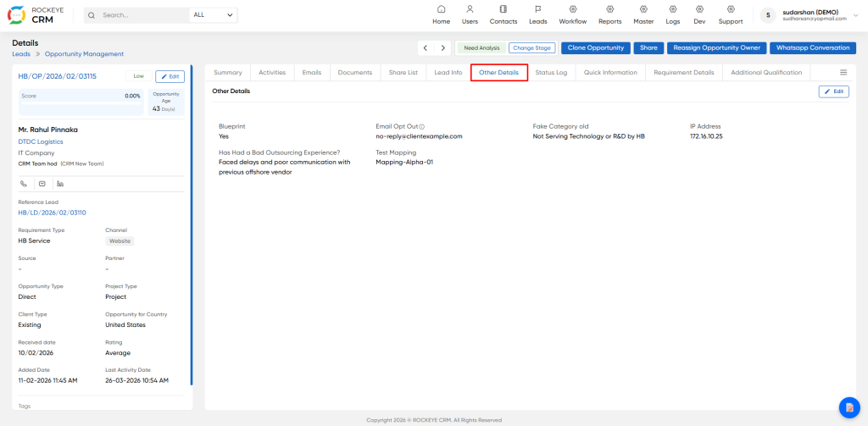Image resolution: width=868 pixels, height=426 pixels.
Task: Click the company building icon under contact
Action: (x=60, y=184)
